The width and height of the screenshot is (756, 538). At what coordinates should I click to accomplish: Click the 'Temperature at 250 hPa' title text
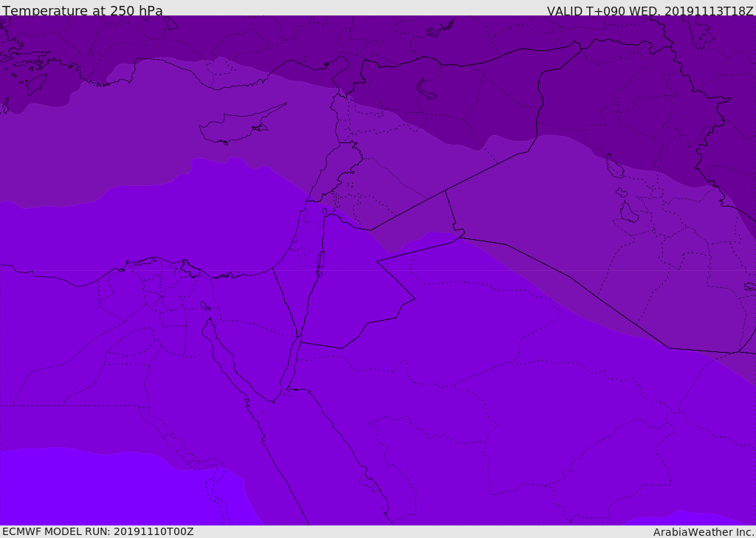[83, 10]
